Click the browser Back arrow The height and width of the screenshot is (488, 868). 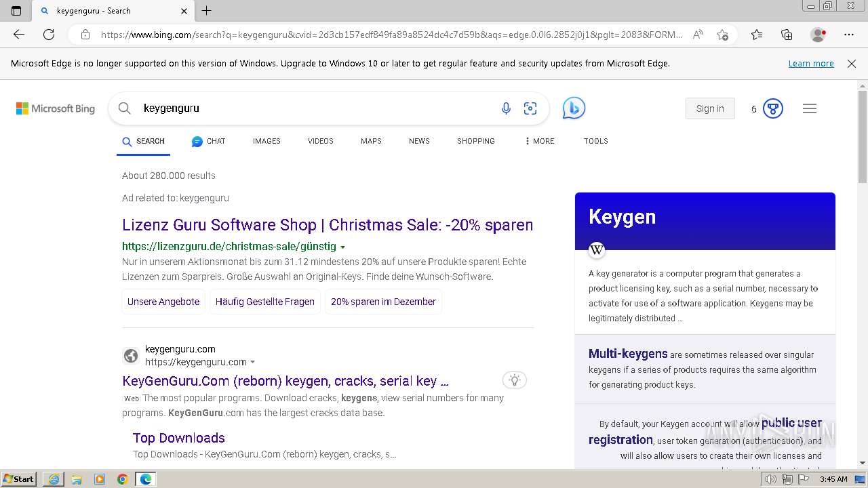[x=19, y=35]
